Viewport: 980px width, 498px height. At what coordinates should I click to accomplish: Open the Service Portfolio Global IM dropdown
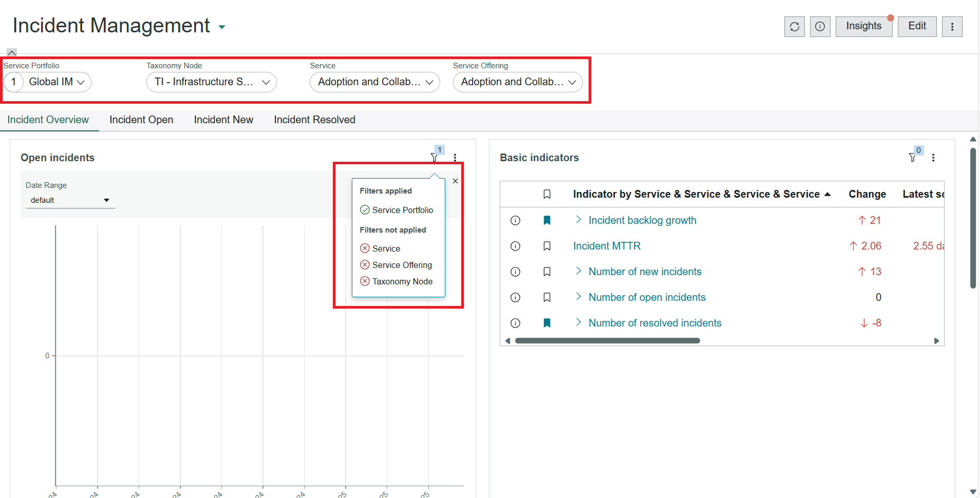click(47, 82)
